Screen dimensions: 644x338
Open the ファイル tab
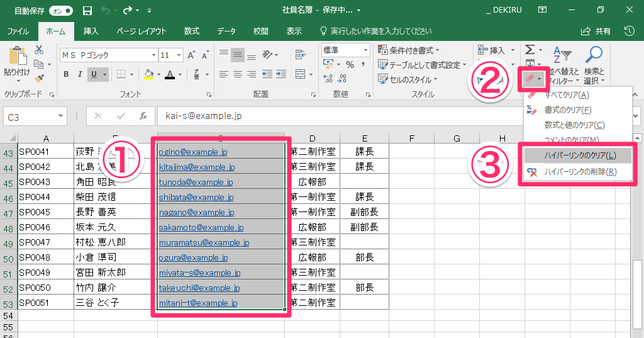tap(18, 31)
